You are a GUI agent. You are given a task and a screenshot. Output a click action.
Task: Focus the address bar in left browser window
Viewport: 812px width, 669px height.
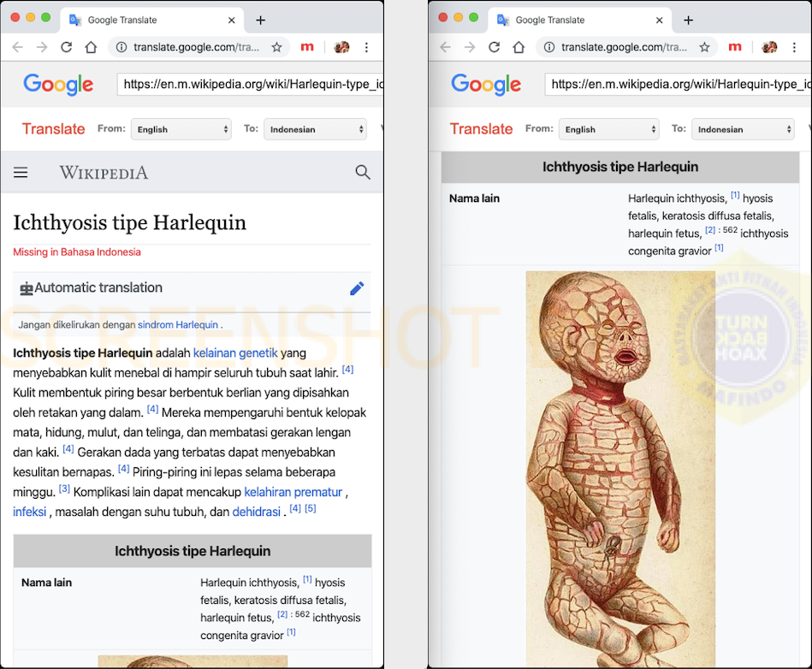pyautogui.click(x=199, y=47)
